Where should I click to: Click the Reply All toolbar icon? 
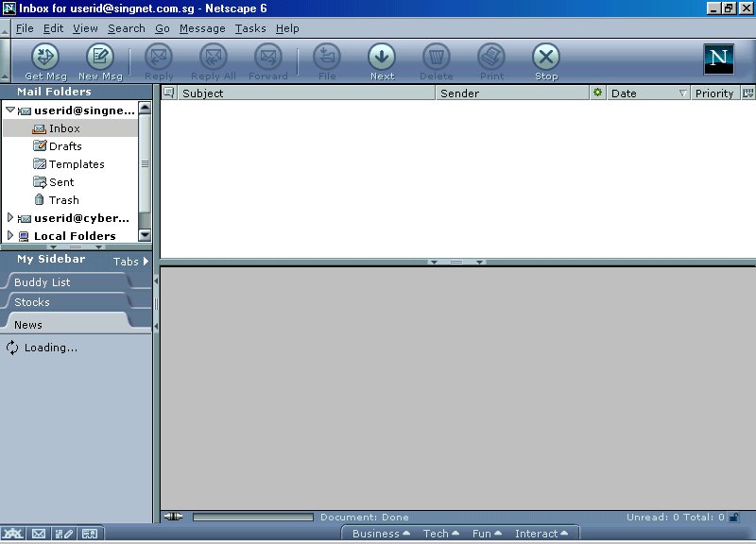(x=214, y=57)
